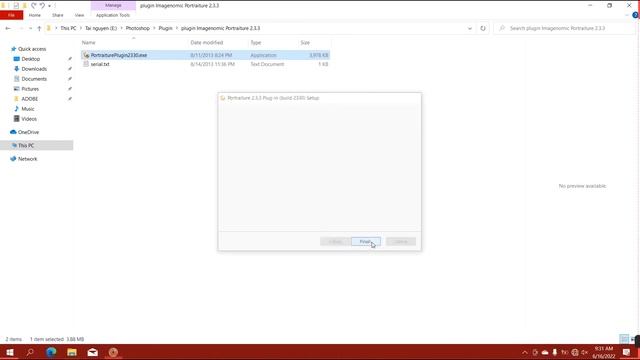Click the greyed Cancel button in setup dialog
640x360 pixels.
(x=401, y=242)
